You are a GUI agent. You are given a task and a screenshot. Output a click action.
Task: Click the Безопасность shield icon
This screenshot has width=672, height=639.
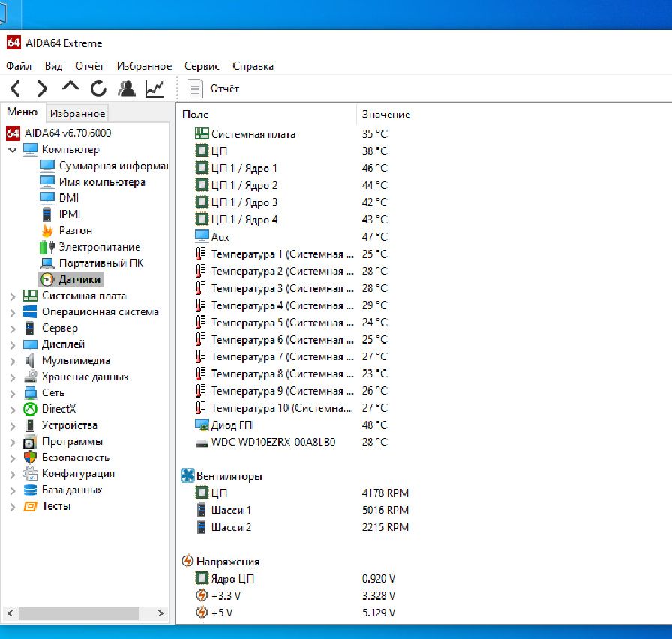click(x=30, y=457)
